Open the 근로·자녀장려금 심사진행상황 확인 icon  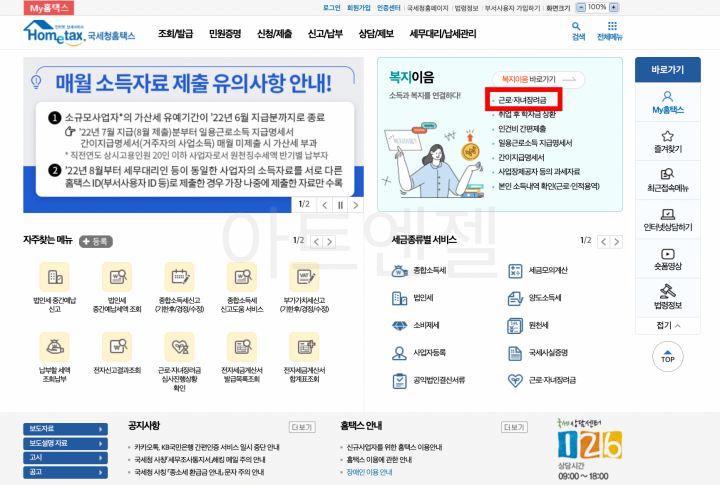(180, 347)
